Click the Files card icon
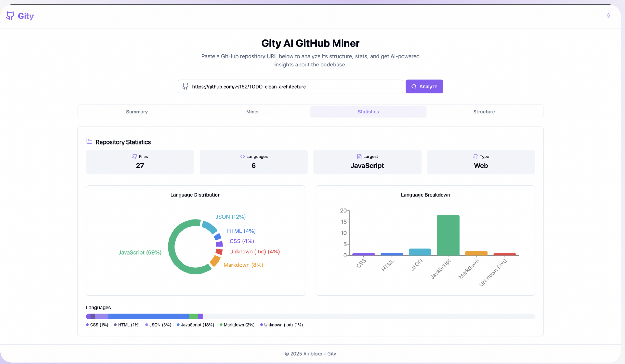Screen dimensions: 625x364 coord(135,156)
